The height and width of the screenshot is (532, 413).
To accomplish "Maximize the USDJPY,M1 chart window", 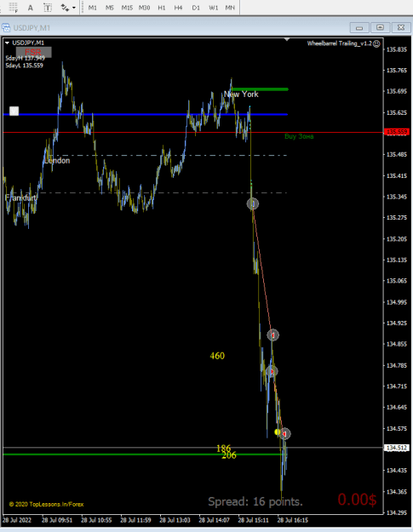I will [x=380, y=27].
